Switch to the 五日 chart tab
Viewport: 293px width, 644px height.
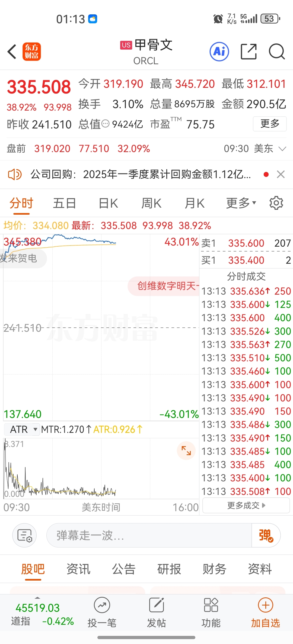pyautogui.click(x=65, y=203)
